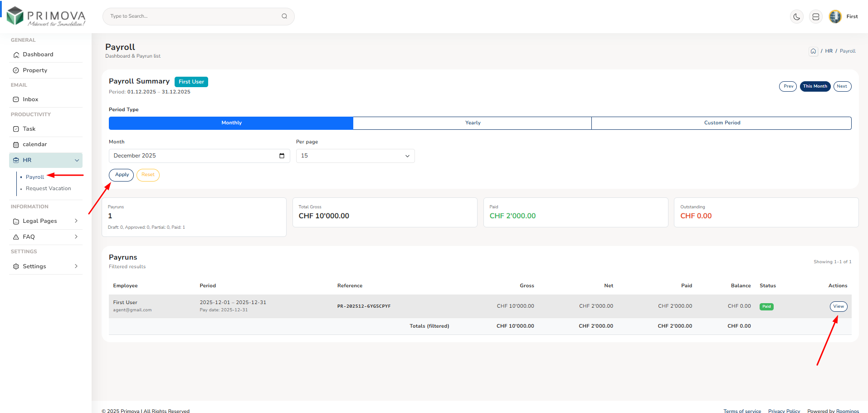This screenshot has height=413, width=868.
Task: Open Request Vacation submenu item
Action: tap(48, 188)
